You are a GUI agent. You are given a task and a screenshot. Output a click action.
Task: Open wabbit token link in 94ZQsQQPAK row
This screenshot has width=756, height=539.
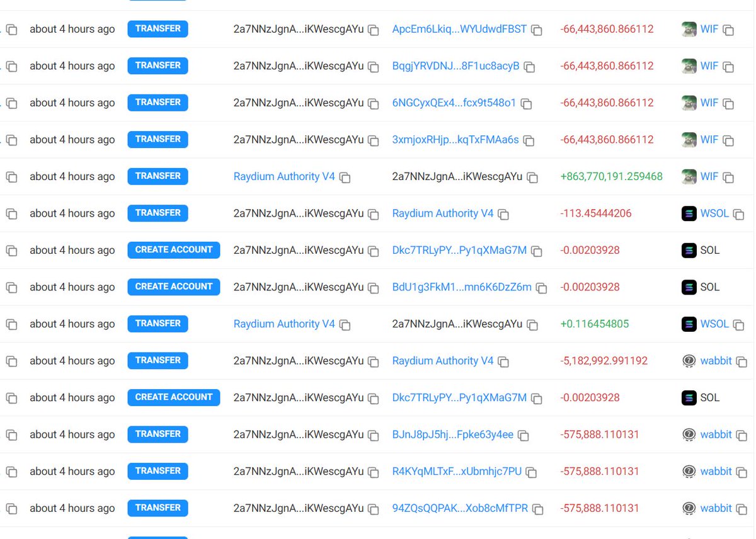pos(716,508)
